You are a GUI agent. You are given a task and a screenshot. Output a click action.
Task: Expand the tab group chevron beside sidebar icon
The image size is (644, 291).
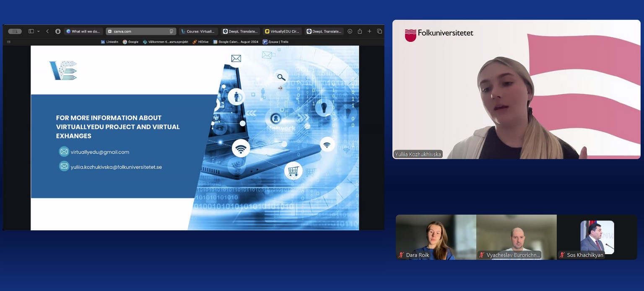click(x=39, y=31)
